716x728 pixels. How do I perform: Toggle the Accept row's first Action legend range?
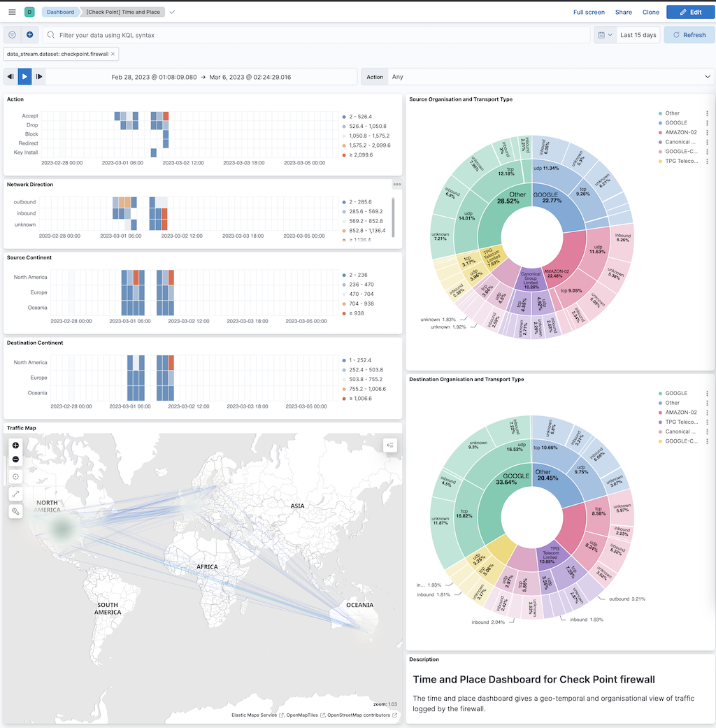click(361, 116)
